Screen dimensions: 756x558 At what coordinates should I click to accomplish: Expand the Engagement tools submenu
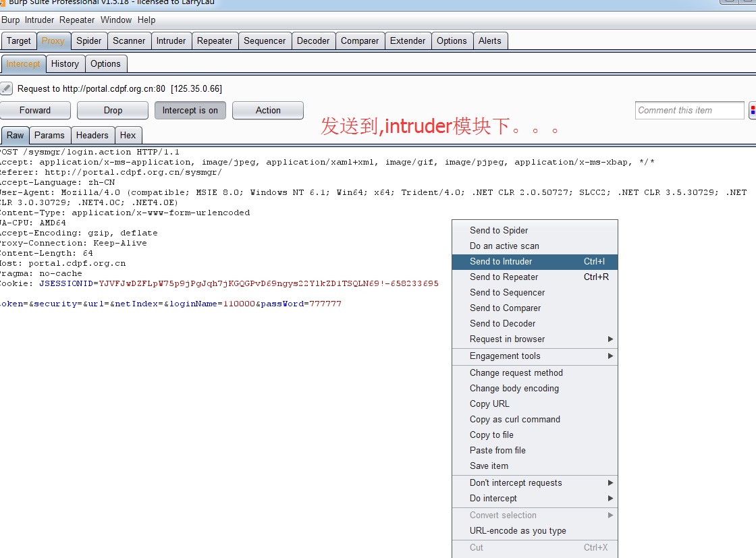pyautogui.click(x=535, y=356)
